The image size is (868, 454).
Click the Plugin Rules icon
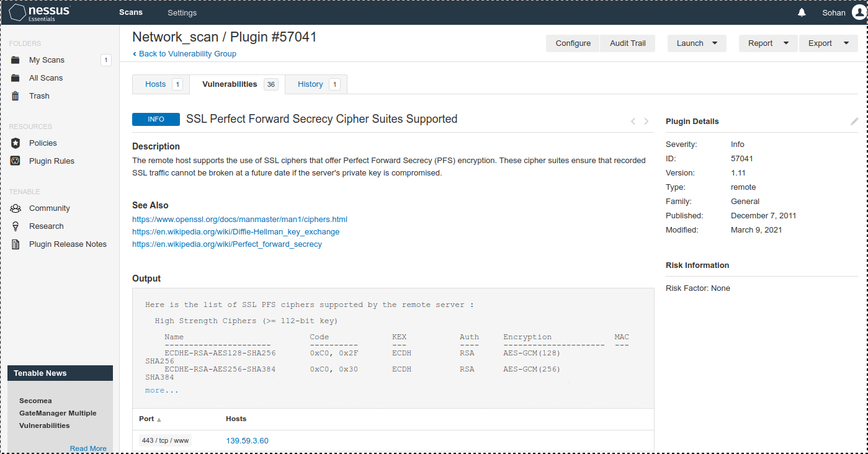tap(16, 161)
